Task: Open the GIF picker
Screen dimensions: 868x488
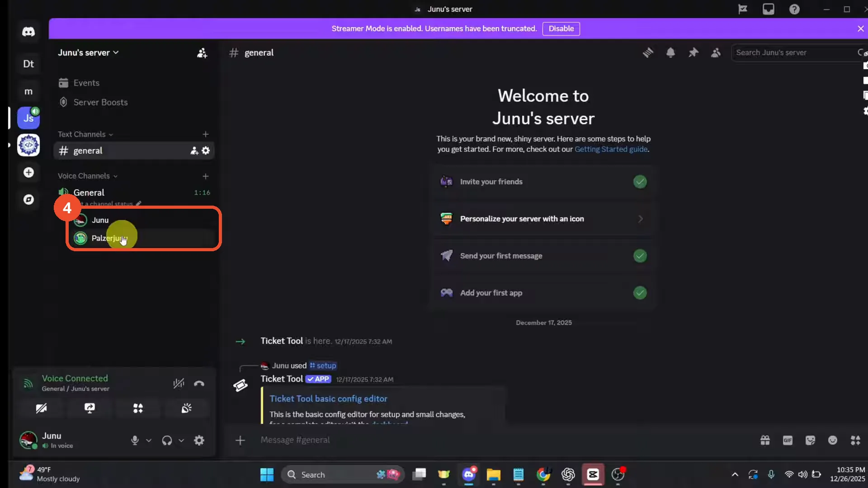Action: click(788, 440)
